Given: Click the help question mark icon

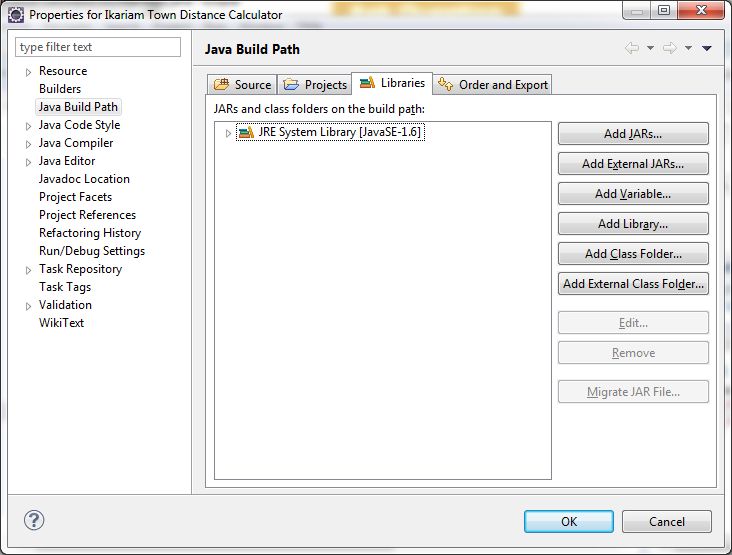Looking at the screenshot, I should (x=34, y=520).
